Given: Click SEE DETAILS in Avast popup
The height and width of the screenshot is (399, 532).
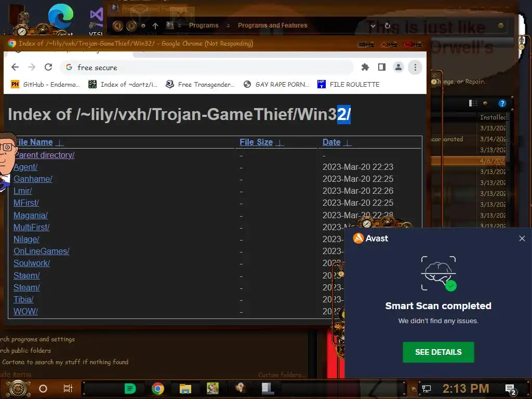Looking at the screenshot, I should [x=438, y=352].
